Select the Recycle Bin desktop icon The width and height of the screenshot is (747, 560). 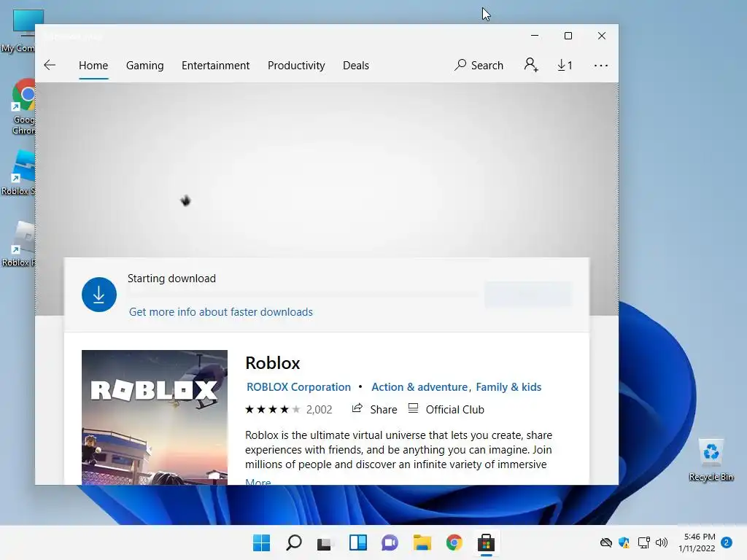pos(711,460)
